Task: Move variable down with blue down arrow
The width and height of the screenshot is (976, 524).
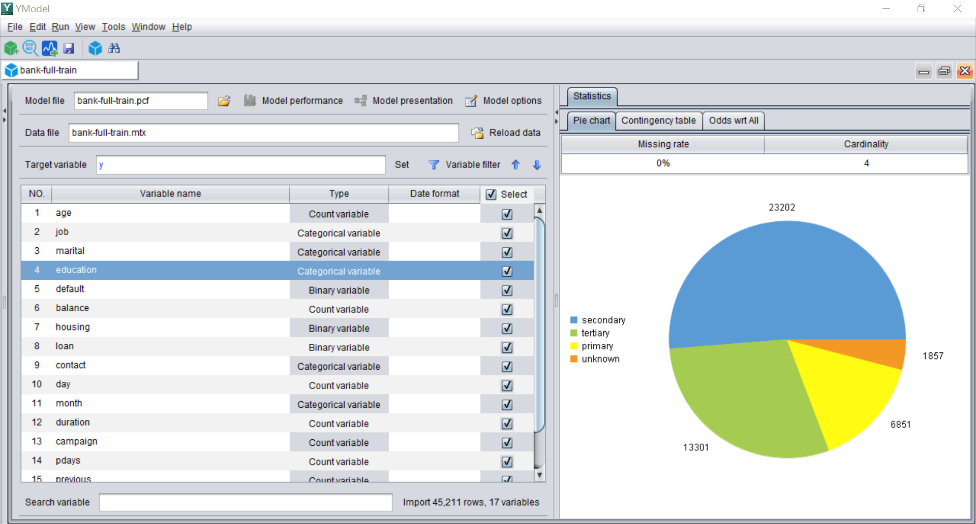Action: pos(537,165)
